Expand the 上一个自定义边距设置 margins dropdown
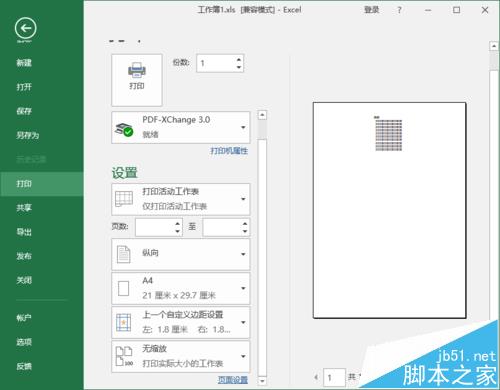 pos(180,322)
